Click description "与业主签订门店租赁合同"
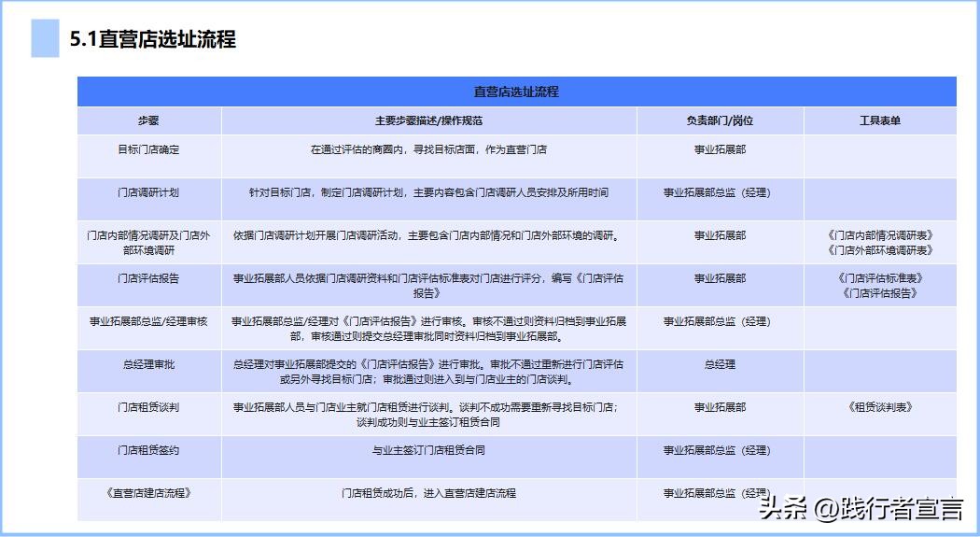Screen dimensions: 980x537 [428, 450]
